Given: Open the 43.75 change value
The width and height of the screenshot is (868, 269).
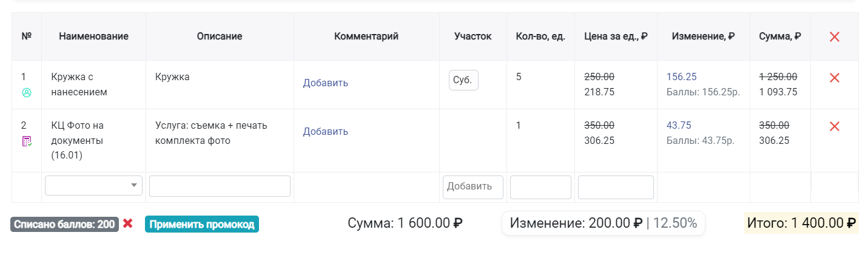Looking at the screenshot, I should pyautogui.click(x=679, y=125).
